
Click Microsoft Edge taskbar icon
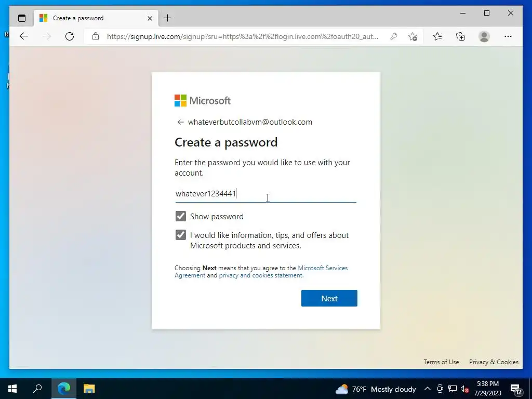coord(64,389)
